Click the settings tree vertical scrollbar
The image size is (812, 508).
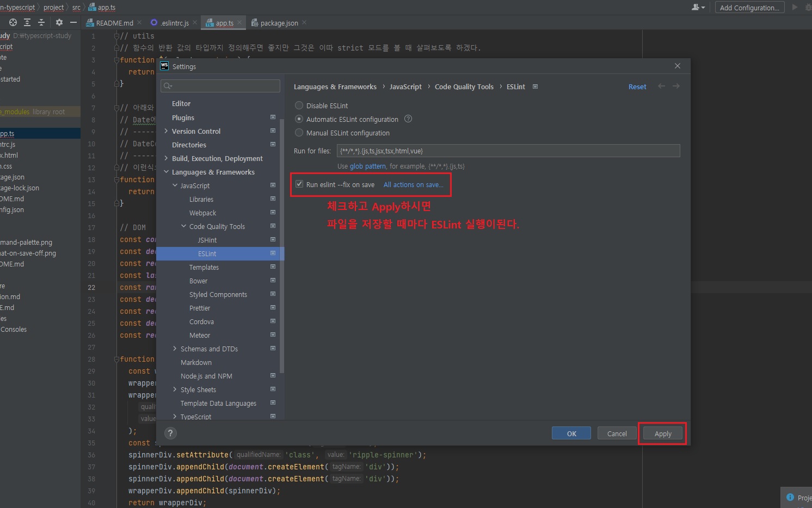click(282, 245)
